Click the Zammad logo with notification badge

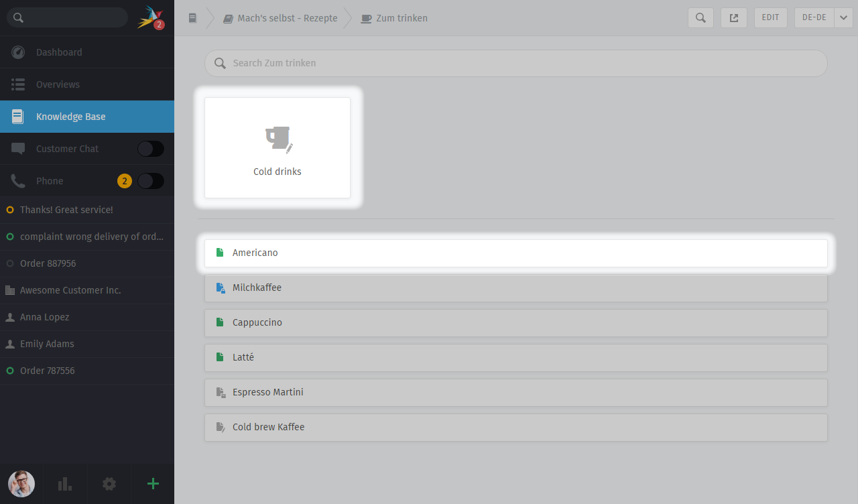click(x=150, y=18)
